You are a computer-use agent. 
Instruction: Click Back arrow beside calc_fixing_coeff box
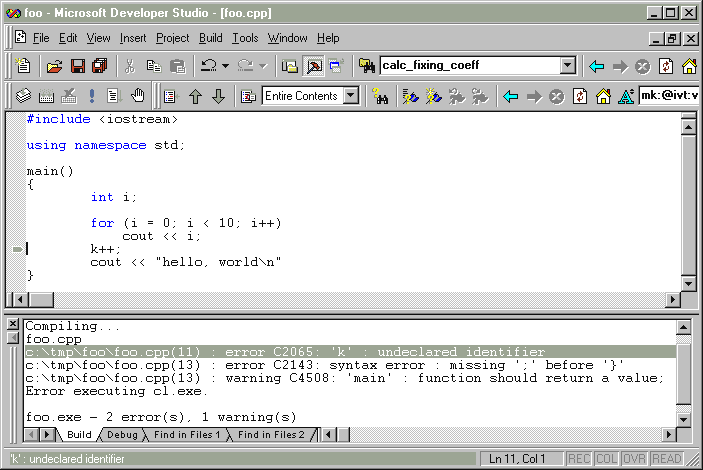(596, 66)
